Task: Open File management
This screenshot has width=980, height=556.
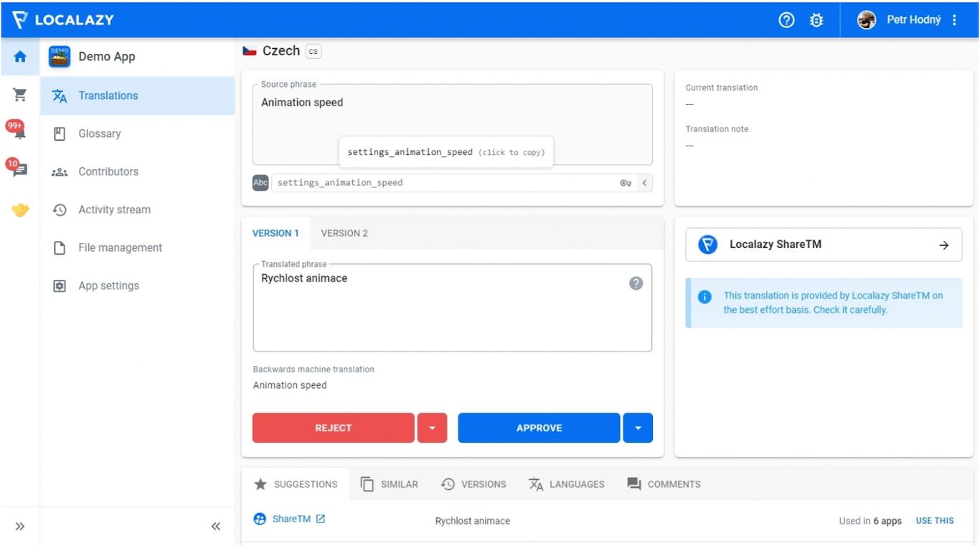Action: coord(119,248)
